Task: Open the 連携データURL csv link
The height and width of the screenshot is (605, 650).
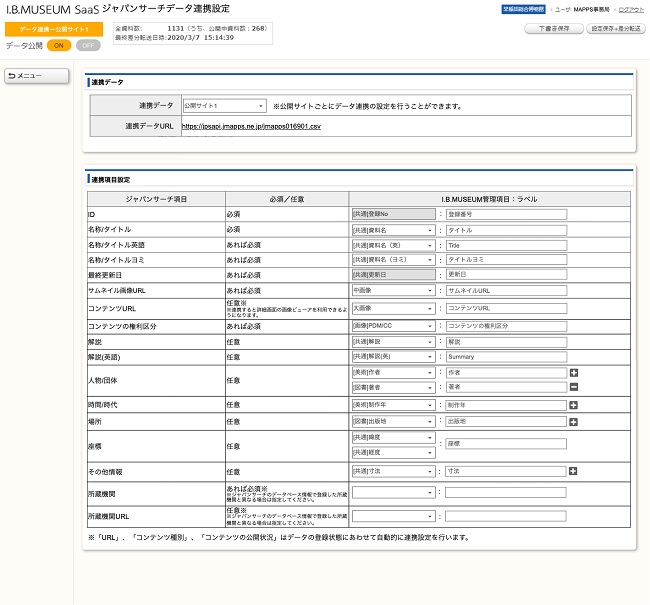Action: tap(251, 126)
